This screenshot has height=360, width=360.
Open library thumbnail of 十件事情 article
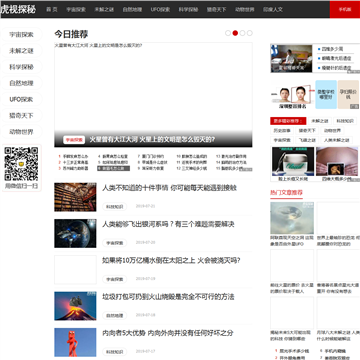coord(75,197)
